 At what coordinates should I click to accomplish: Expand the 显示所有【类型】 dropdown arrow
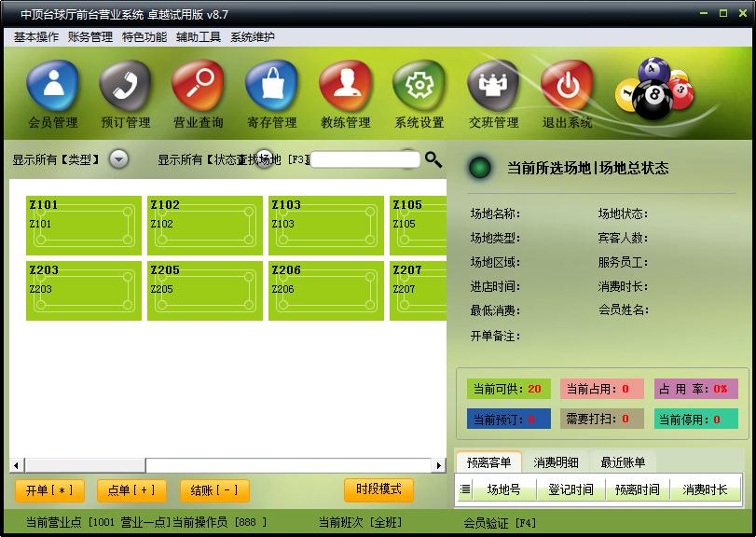(x=118, y=158)
